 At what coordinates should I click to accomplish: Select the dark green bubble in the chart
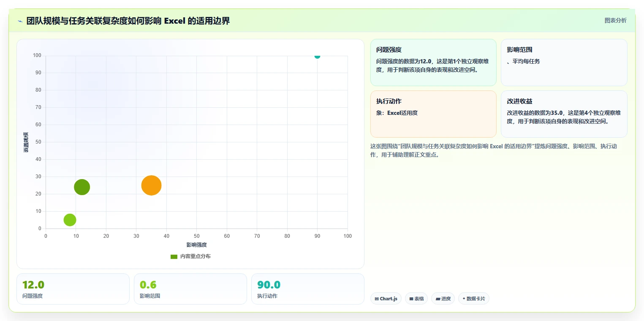(82, 187)
